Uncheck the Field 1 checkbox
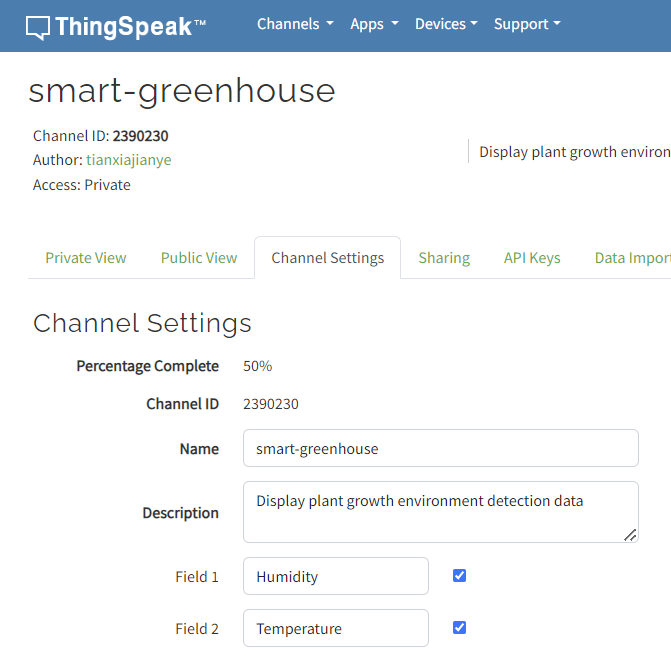The height and width of the screenshot is (657, 671). (x=459, y=576)
